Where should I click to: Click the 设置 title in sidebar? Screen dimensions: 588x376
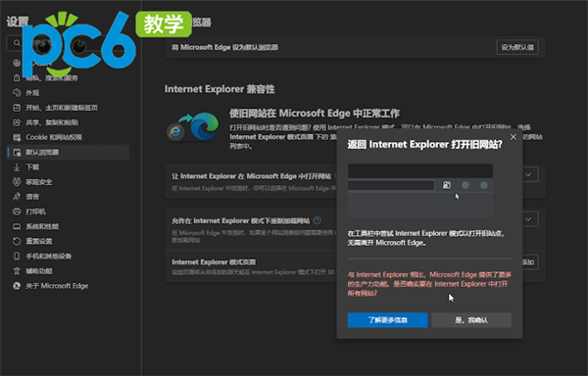18,22
